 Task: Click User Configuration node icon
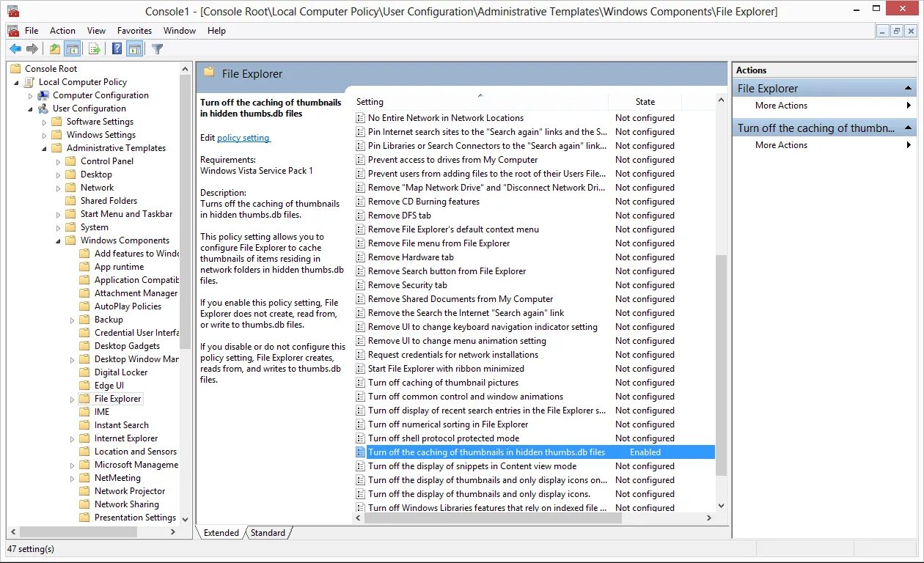(44, 108)
